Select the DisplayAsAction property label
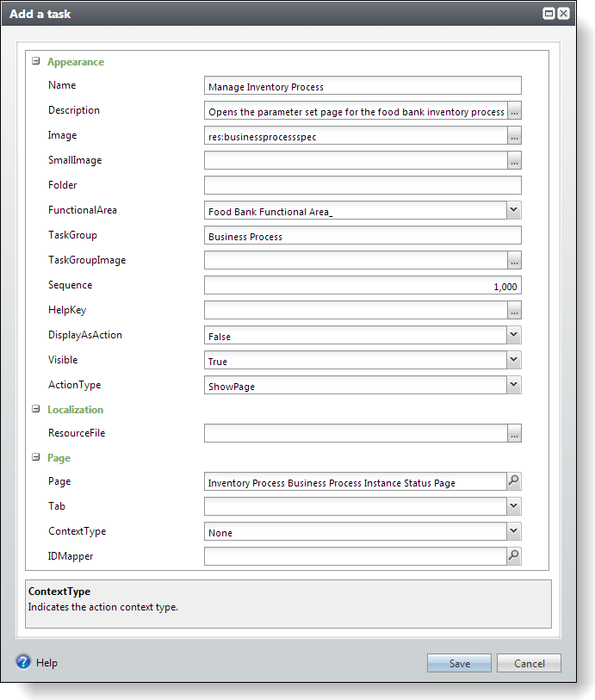This screenshot has height=700, width=595. [x=85, y=335]
